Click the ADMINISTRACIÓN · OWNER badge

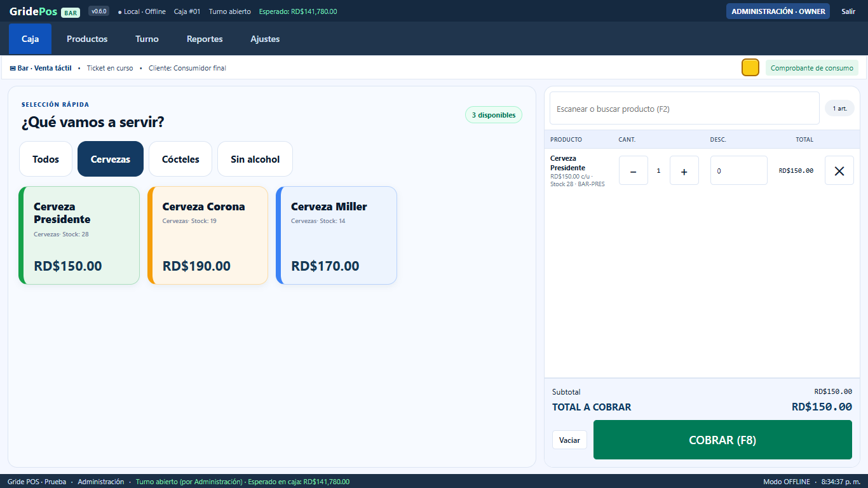coord(778,11)
